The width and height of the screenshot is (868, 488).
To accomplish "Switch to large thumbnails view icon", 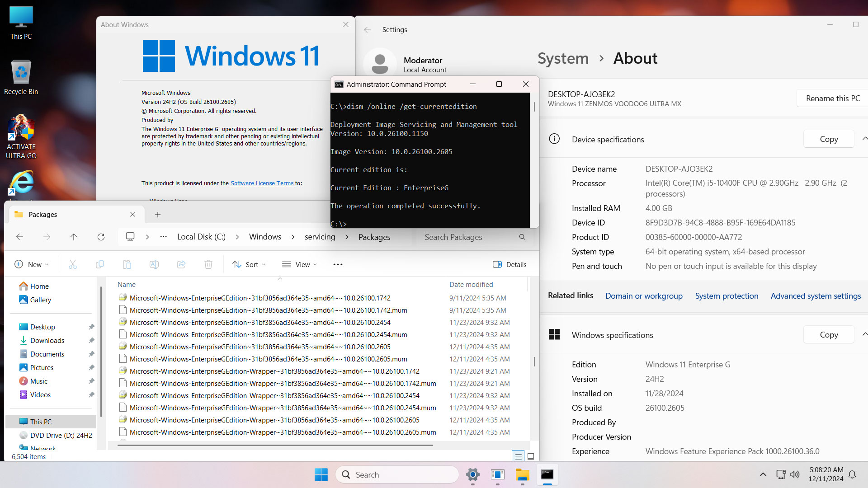I will coord(531,456).
